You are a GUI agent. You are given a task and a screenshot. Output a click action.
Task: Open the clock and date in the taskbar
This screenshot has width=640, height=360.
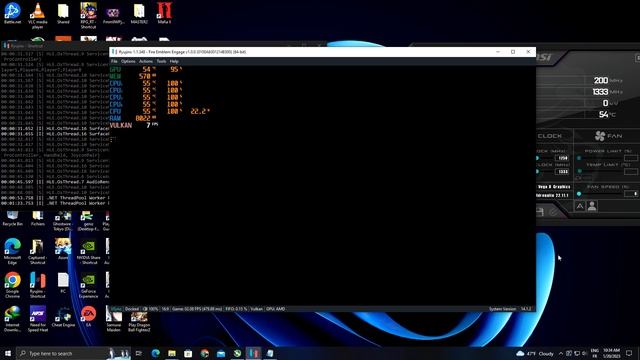pos(611,353)
